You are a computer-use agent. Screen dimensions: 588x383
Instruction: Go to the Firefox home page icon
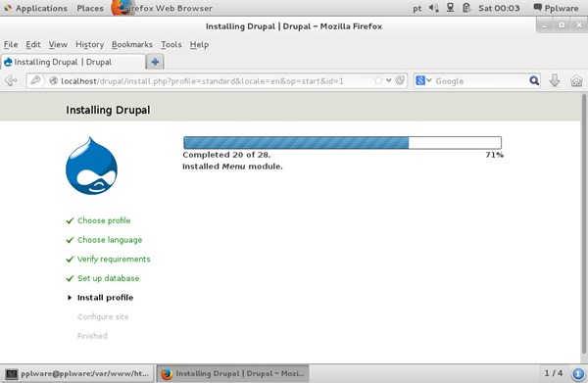576,80
